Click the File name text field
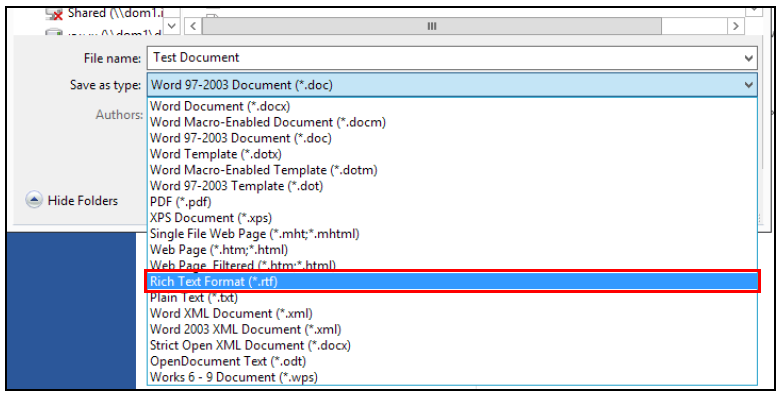 tap(440, 58)
